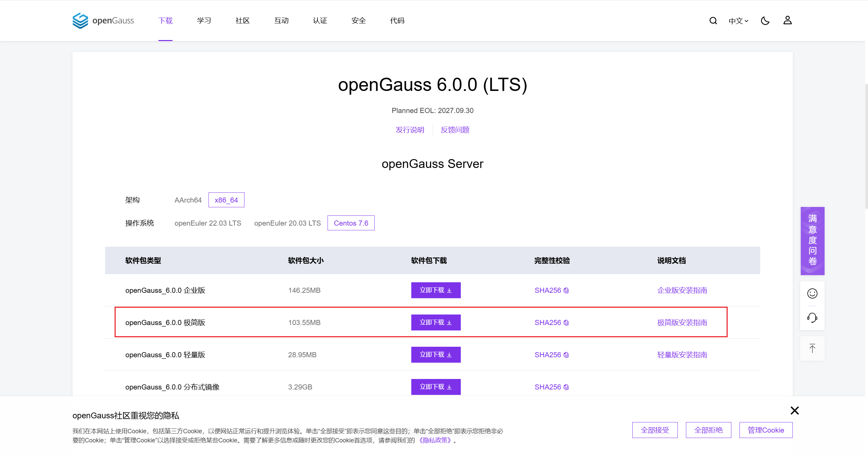The width and height of the screenshot is (868, 457).
Task: Select AArch64 architecture
Action: point(188,200)
